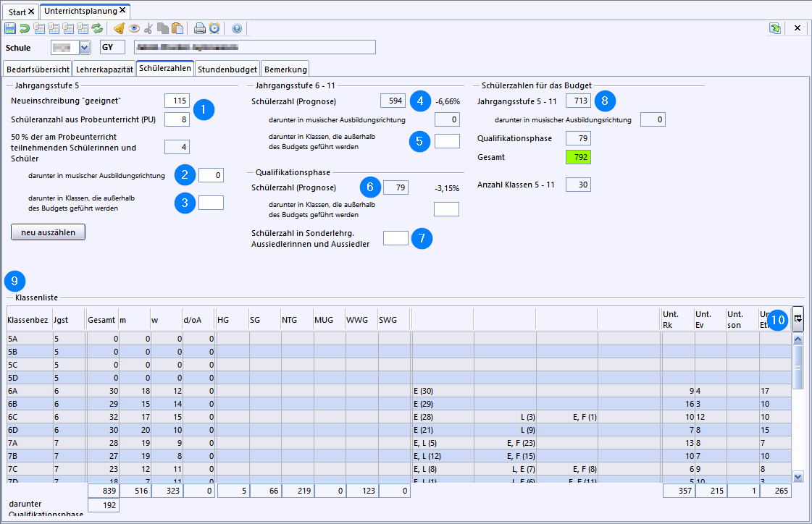The height and width of the screenshot is (524, 812).
Task: Click the Klassenliste scrollbar down arrow
Action: click(798, 478)
